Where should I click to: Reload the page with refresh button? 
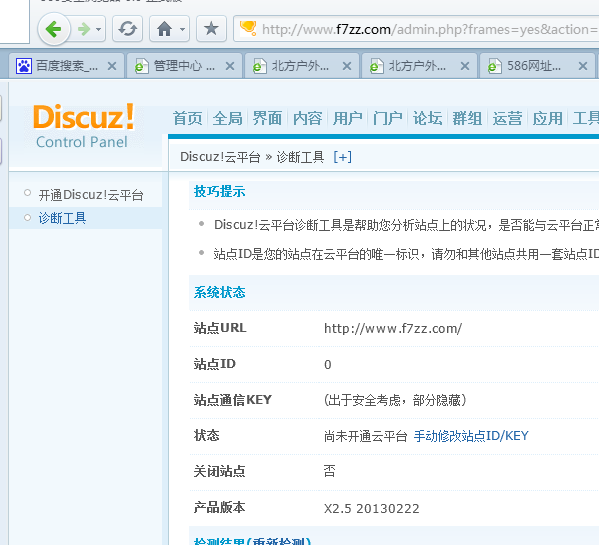click(128, 29)
